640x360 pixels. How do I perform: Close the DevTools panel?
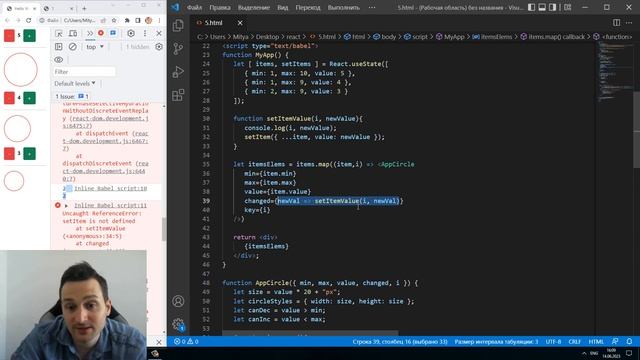(x=159, y=33)
